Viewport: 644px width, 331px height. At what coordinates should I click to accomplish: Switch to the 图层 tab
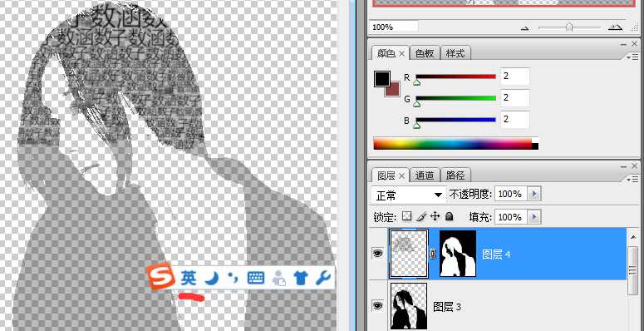point(386,176)
